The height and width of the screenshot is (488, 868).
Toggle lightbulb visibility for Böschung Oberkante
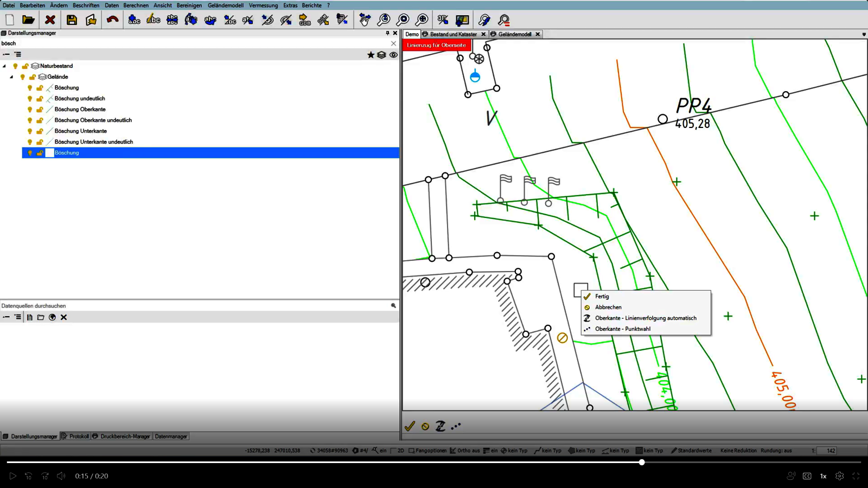coord(30,110)
